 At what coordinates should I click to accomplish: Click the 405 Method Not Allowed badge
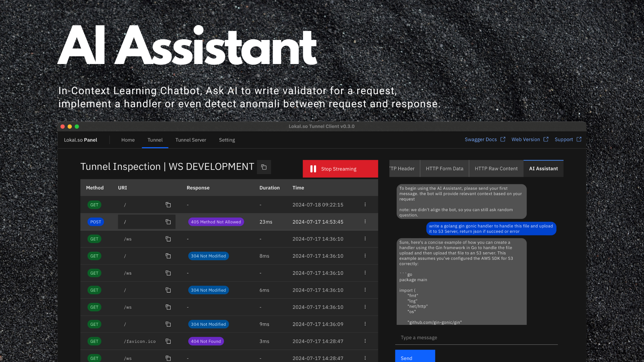click(x=216, y=222)
